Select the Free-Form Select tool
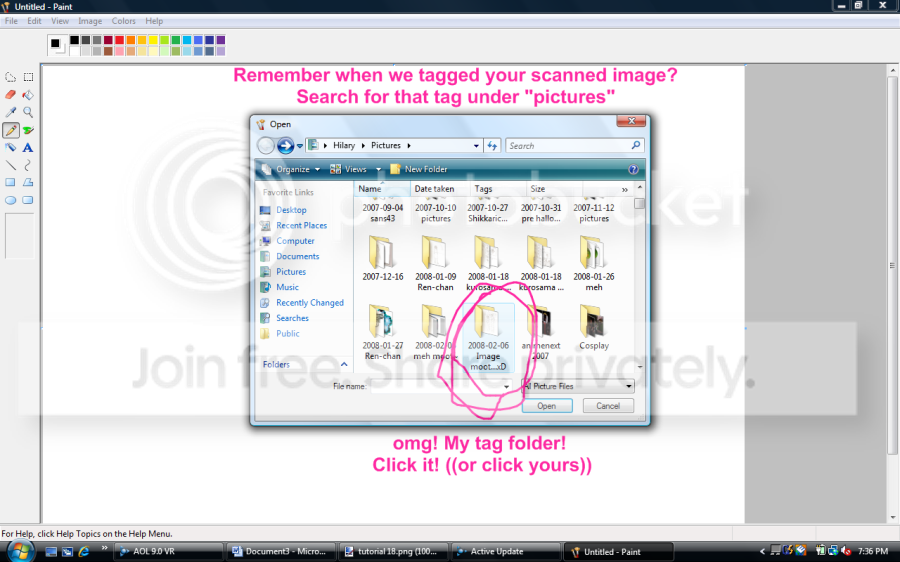900x562 pixels. 10,77
